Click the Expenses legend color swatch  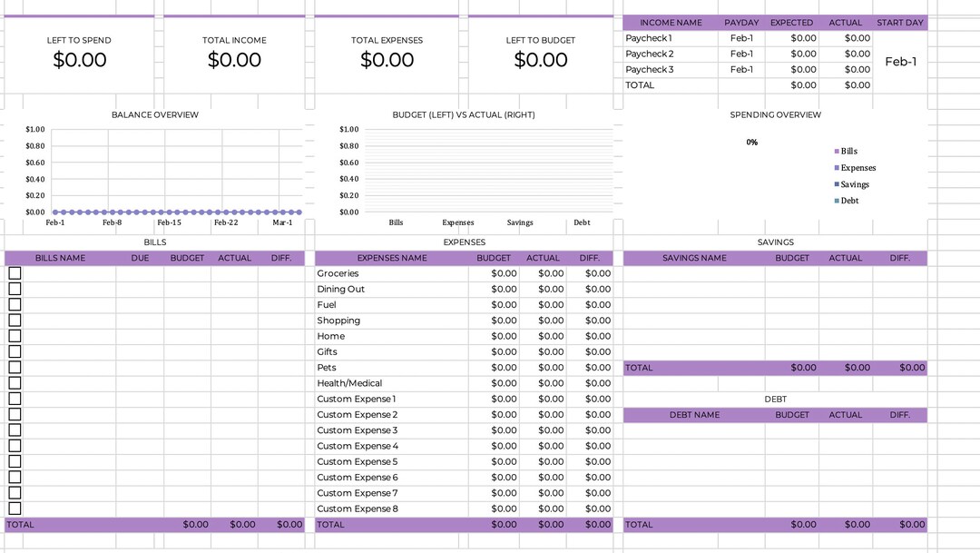click(x=837, y=168)
